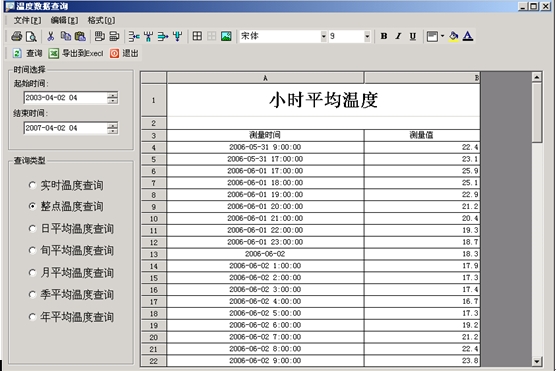This screenshot has width=556, height=371.
Task: Select column B header
Action: pos(422,78)
